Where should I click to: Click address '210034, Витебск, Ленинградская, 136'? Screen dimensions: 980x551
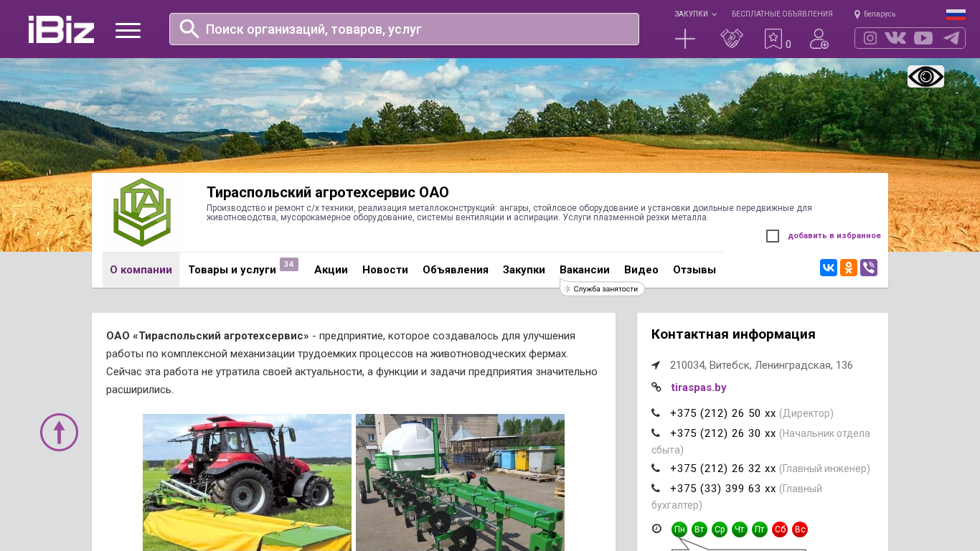[761, 365]
